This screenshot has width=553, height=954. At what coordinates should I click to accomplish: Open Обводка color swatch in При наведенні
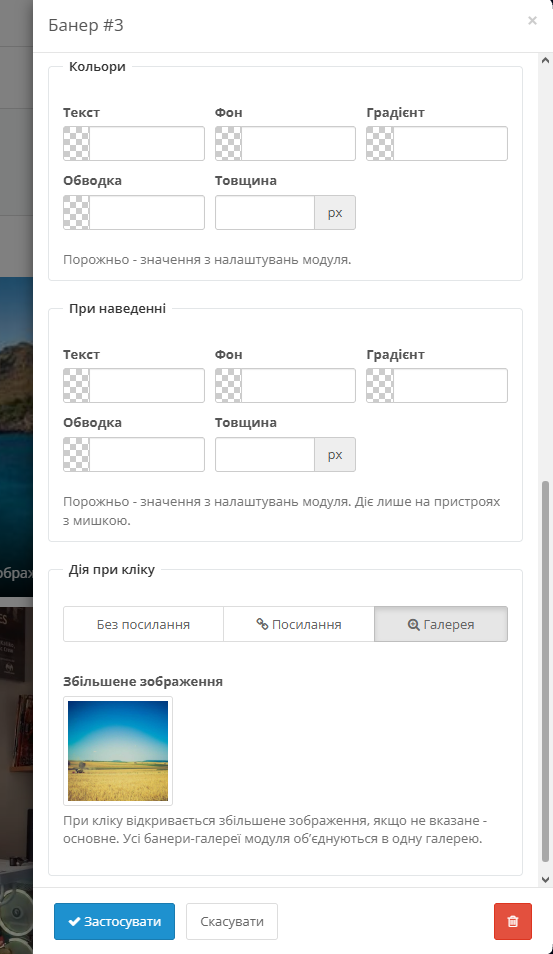[77, 454]
